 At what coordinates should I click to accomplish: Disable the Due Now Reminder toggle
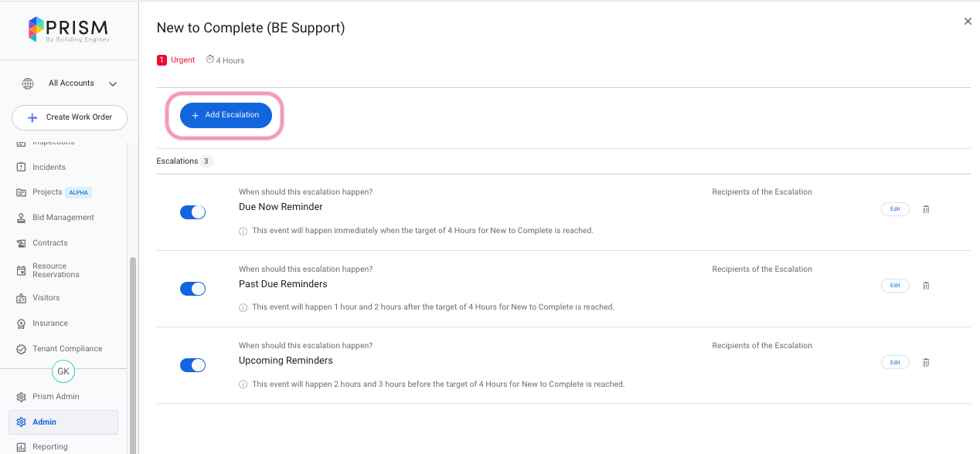(192, 212)
